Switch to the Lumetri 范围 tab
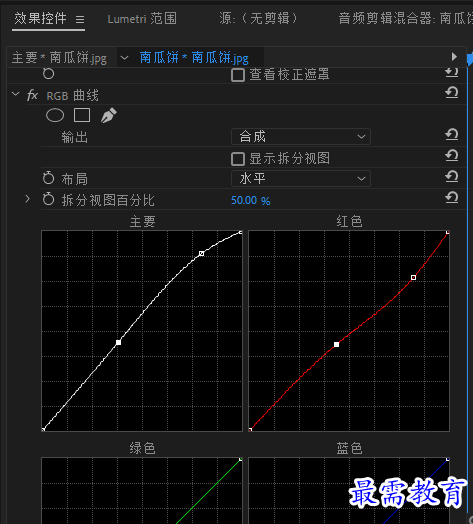The height and width of the screenshot is (524, 473). tap(142, 19)
